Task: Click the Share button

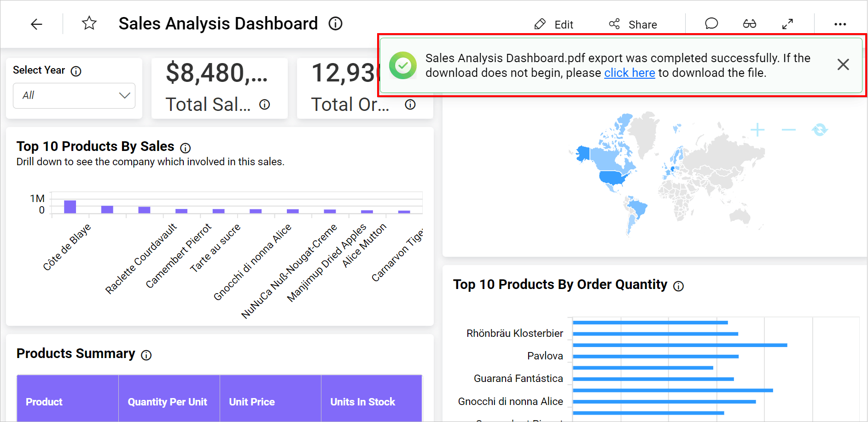Action: point(633,24)
